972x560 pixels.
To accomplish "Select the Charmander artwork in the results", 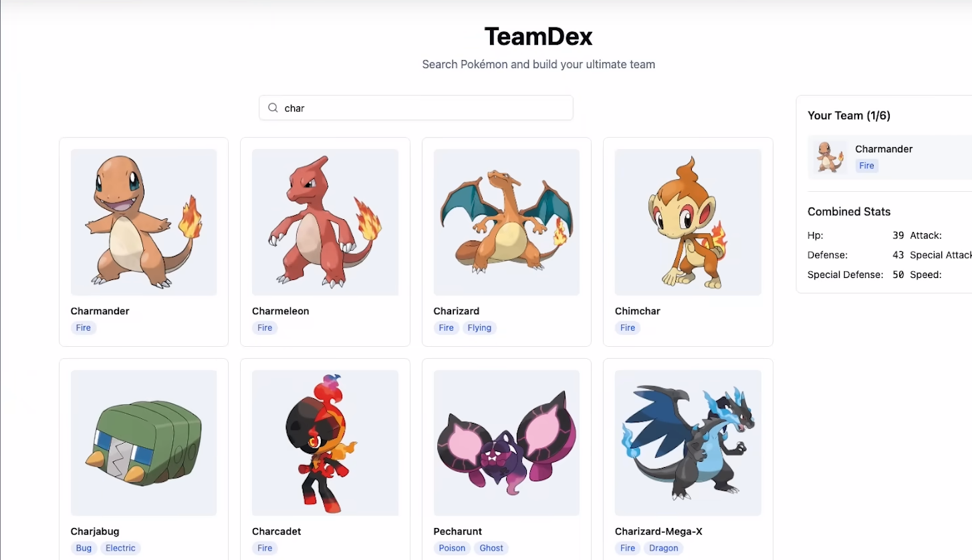I will [x=144, y=222].
